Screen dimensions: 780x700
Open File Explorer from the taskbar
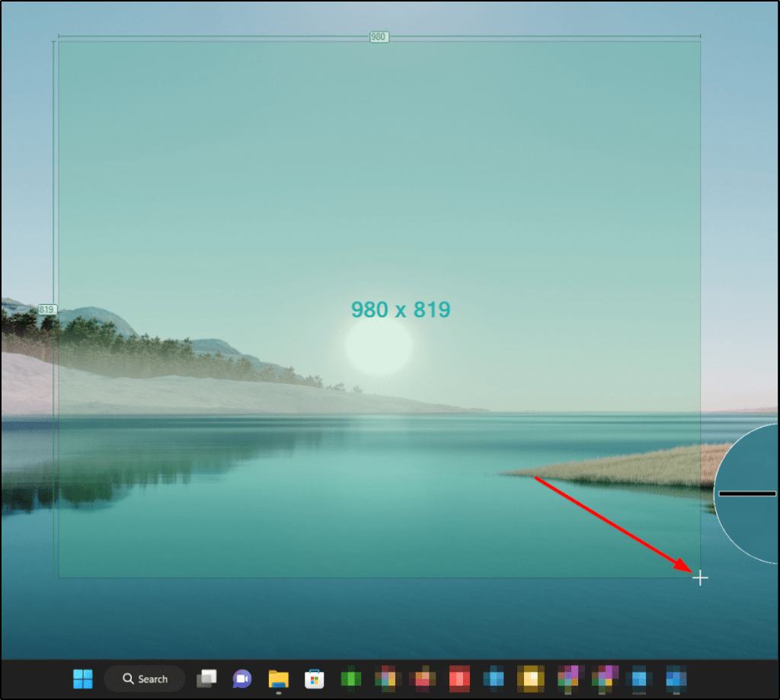pos(279,679)
